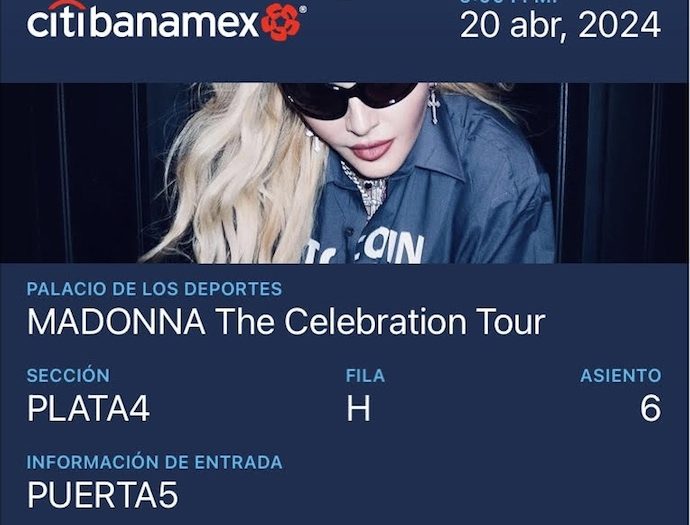Open MADONNA The Celebration Tour title

coord(286,321)
